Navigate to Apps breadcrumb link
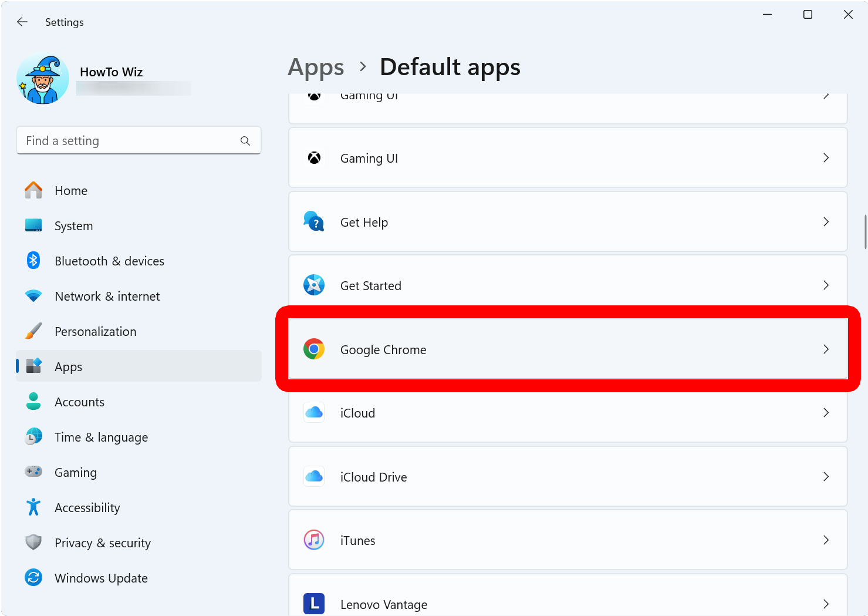Viewport: 868px width, 616px height. pyautogui.click(x=316, y=68)
